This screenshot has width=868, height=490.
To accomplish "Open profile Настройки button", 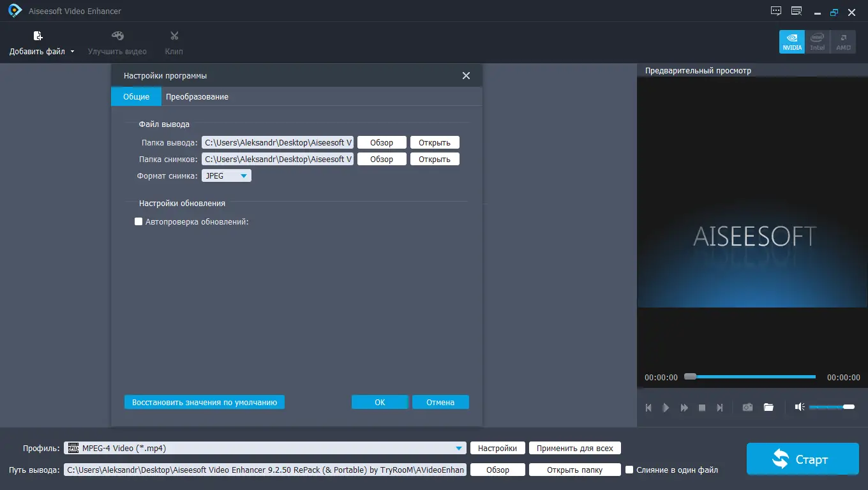I will click(x=498, y=448).
